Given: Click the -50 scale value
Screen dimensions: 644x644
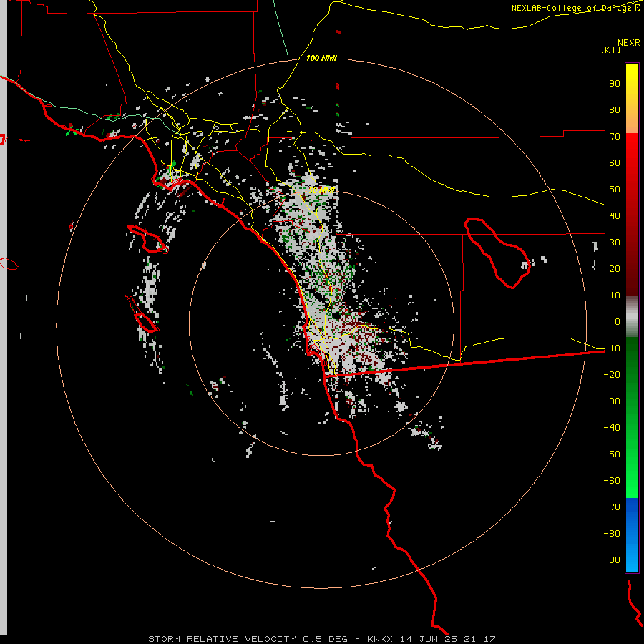Looking at the screenshot, I should [612, 454].
